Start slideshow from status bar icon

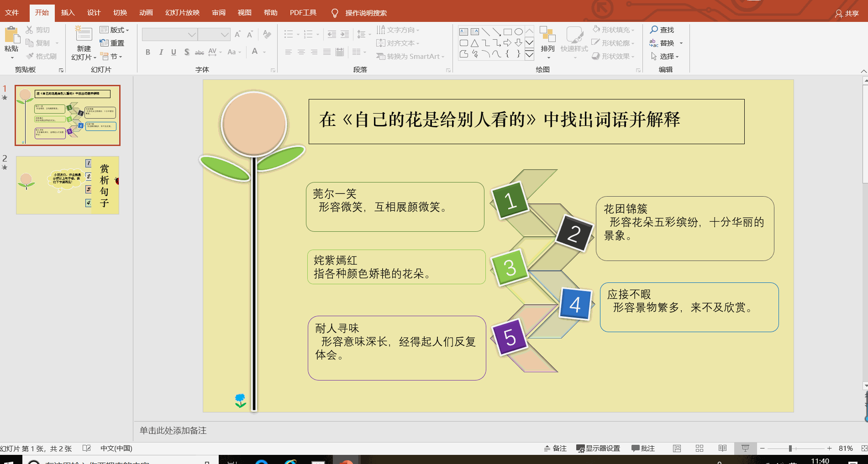point(745,448)
